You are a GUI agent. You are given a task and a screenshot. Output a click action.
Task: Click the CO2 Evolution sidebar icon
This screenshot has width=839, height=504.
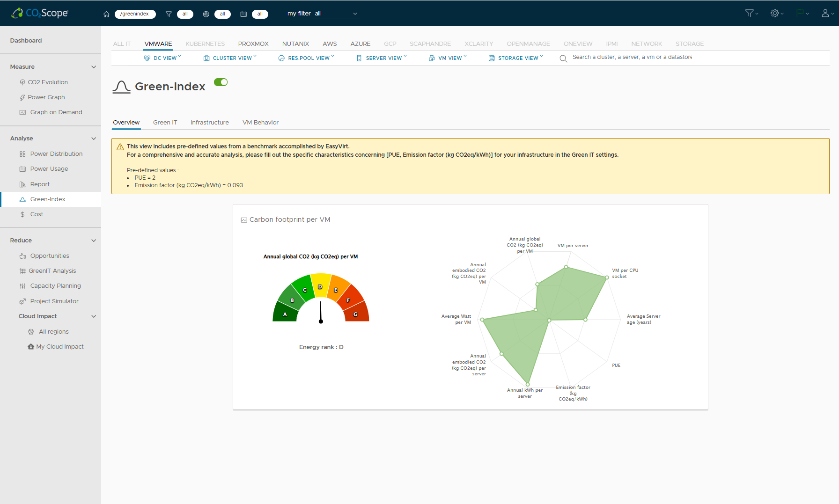point(22,82)
